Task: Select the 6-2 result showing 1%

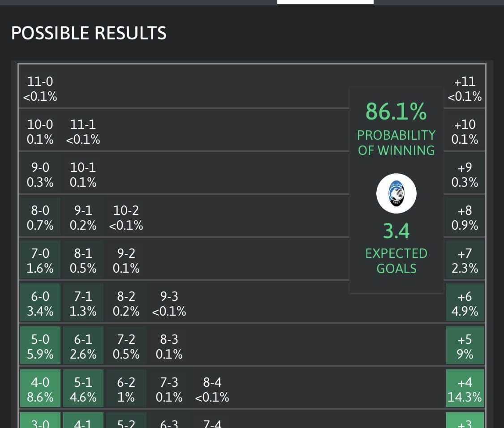Action: (x=125, y=389)
